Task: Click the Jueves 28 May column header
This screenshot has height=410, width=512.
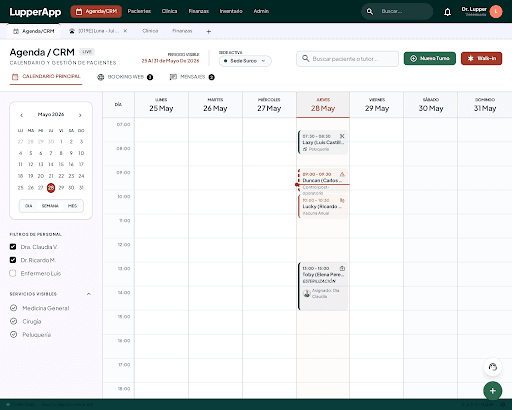Action: [x=323, y=105]
